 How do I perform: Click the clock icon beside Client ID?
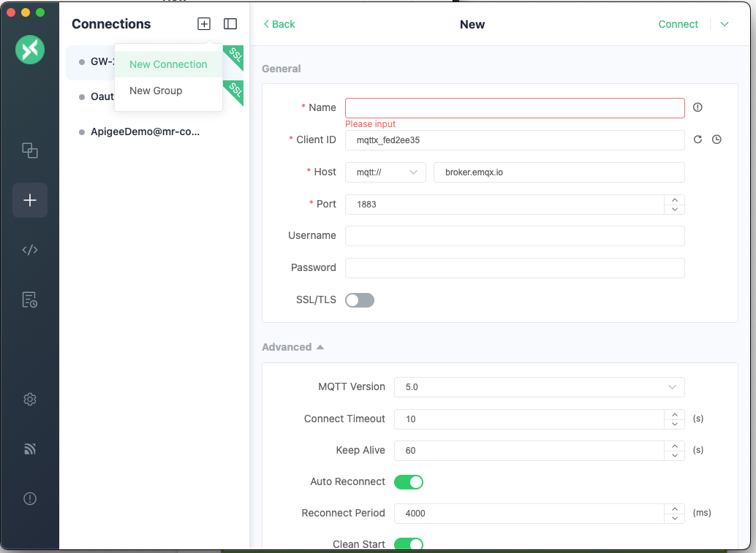(717, 140)
